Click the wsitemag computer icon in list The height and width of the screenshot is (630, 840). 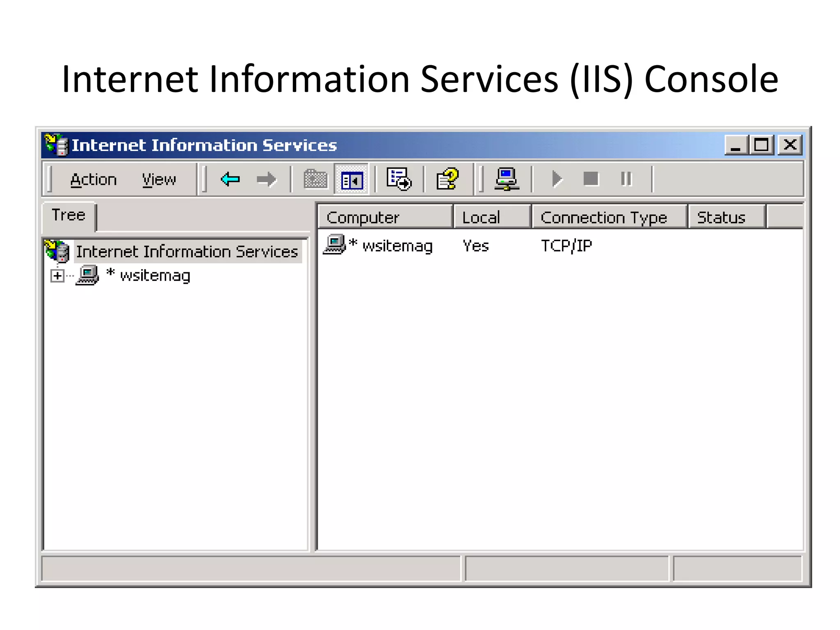point(334,244)
